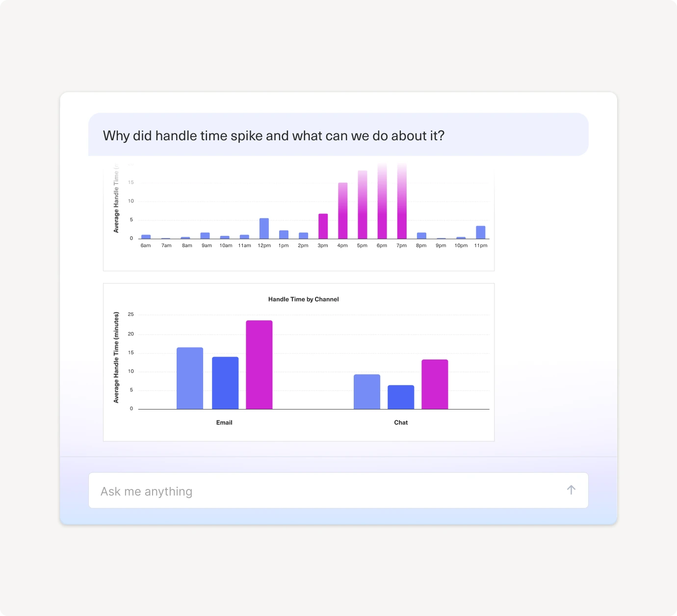Click the 3pm magenta bar
The width and height of the screenshot is (677, 616).
click(323, 226)
